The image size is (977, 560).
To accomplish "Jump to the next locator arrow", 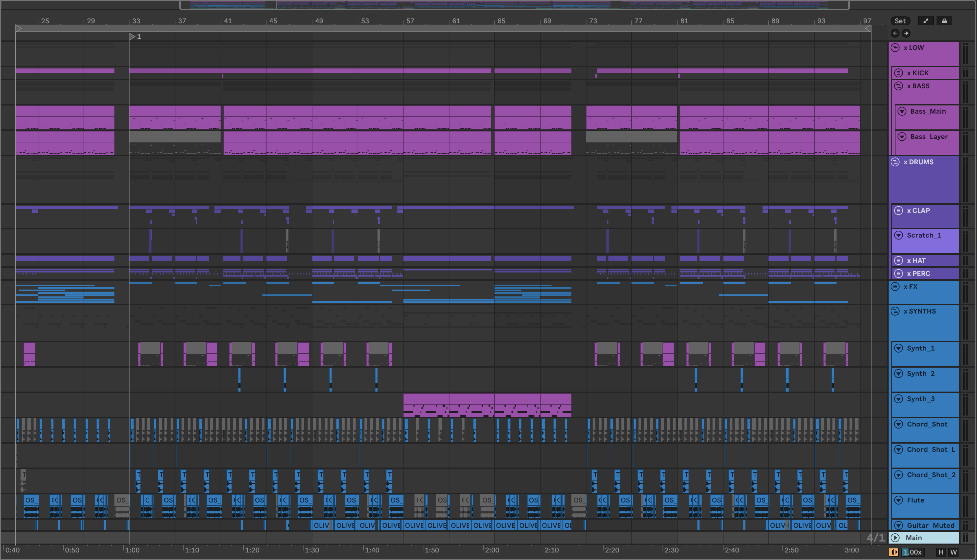I will 906,33.
